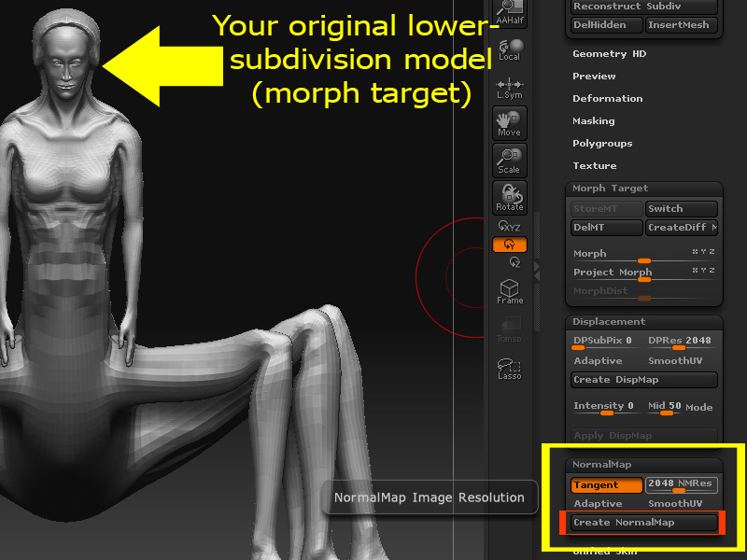Toggle the Tangent normal map mode
747x560 pixels.
[x=606, y=484]
